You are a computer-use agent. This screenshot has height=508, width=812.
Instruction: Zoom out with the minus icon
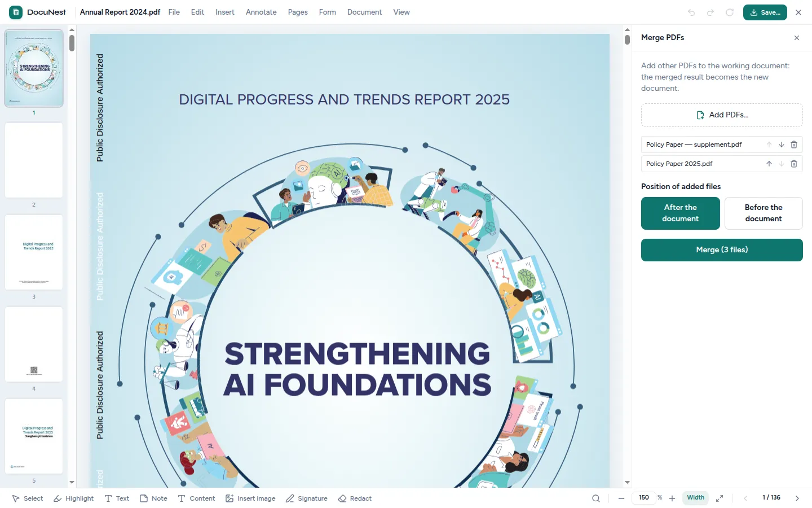[621, 498]
